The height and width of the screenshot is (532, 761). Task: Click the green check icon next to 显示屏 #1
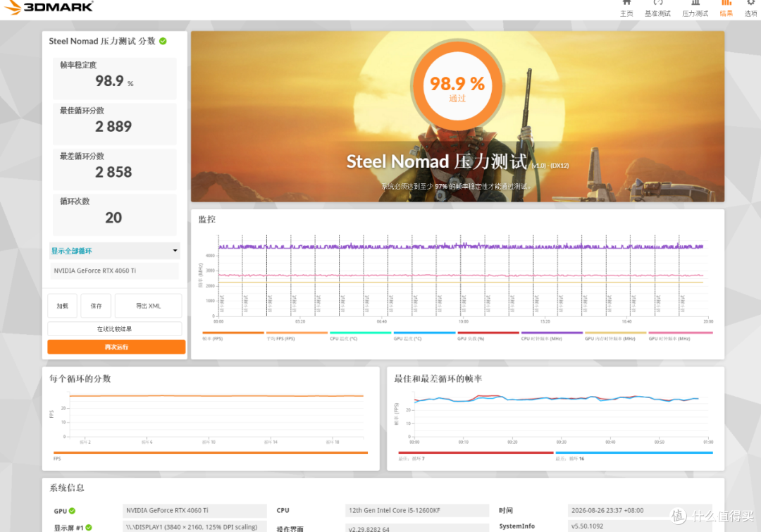(89, 528)
